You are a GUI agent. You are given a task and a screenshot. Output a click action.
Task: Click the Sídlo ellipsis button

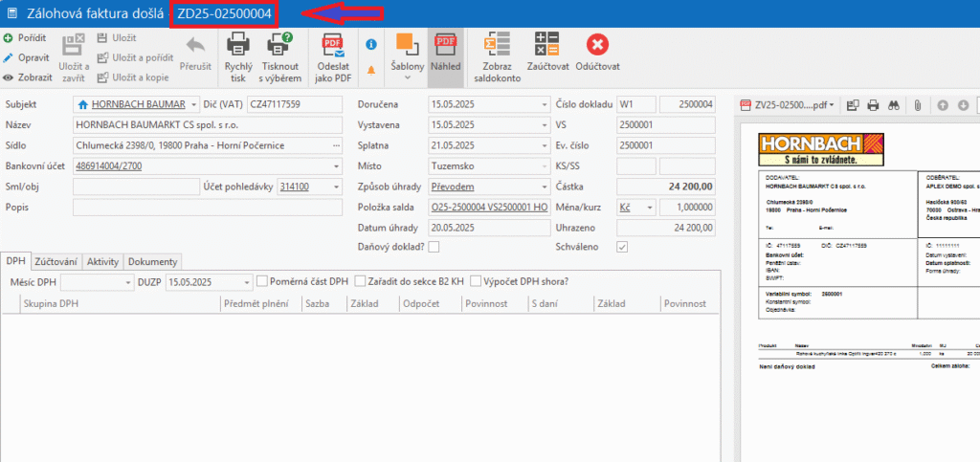[337, 146]
